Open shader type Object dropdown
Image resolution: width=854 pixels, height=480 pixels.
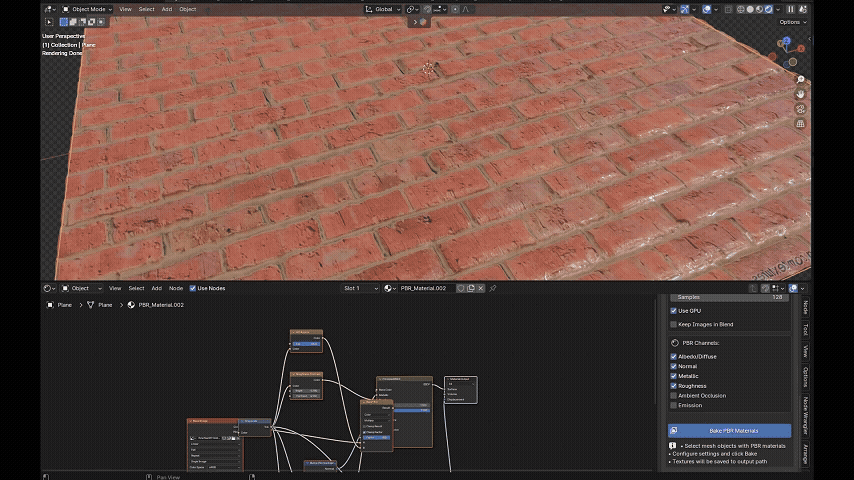(x=81, y=288)
